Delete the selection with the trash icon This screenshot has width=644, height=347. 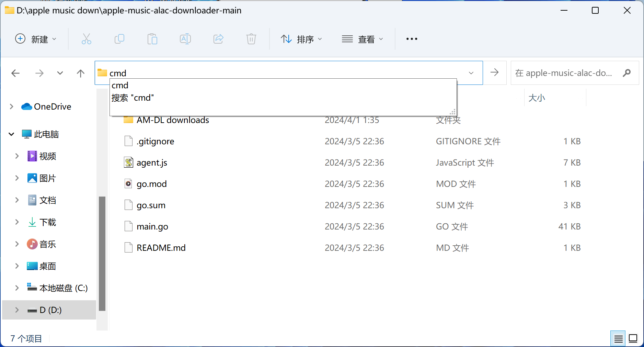tap(251, 39)
